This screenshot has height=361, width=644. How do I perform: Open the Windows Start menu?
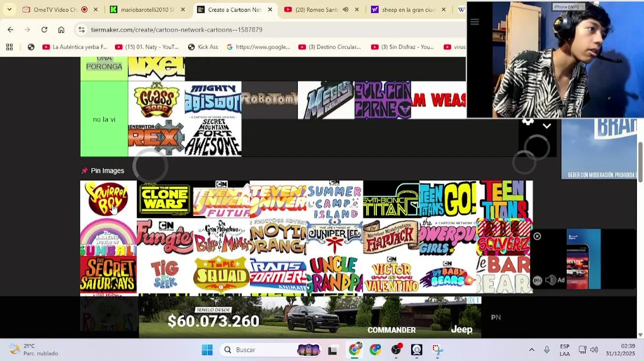click(x=207, y=350)
